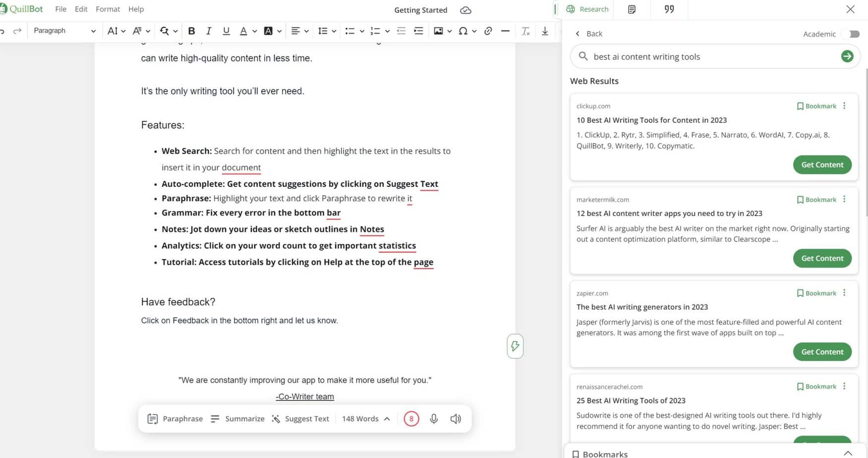Image resolution: width=868 pixels, height=458 pixels.
Task: Click the QuillBot logo
Action: tap(21, 9)
